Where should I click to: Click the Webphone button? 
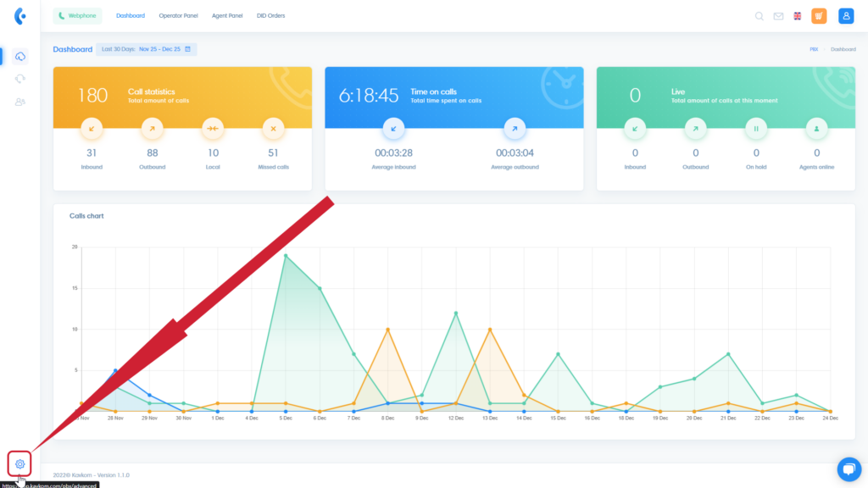pos(77,16)
